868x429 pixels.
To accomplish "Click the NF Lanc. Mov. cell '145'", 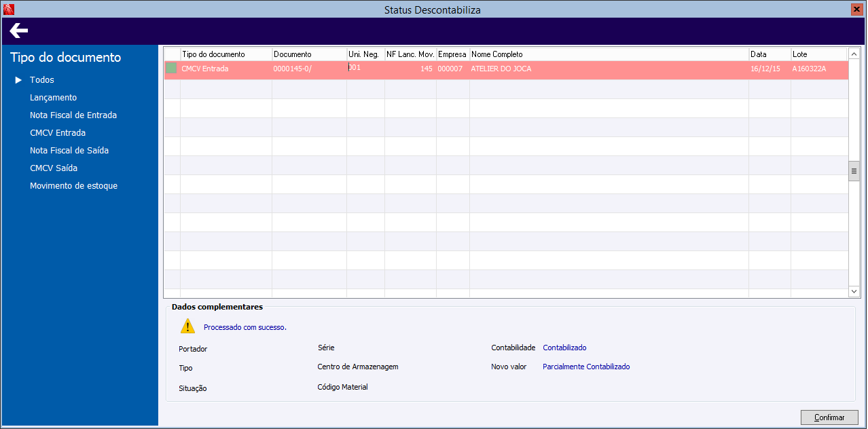I will click(x=410, y=69).
